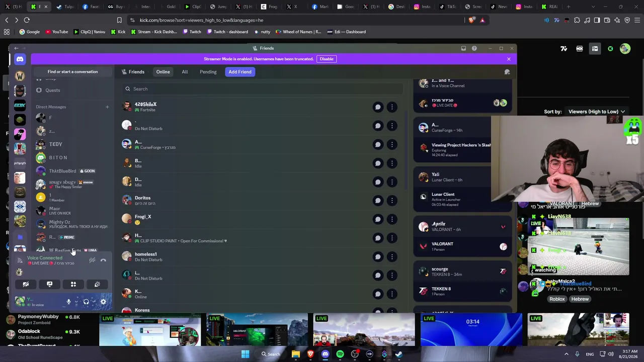644x362 pixels.
Task: Toggle noise suppression in voice panel
Action: point(92,260)
